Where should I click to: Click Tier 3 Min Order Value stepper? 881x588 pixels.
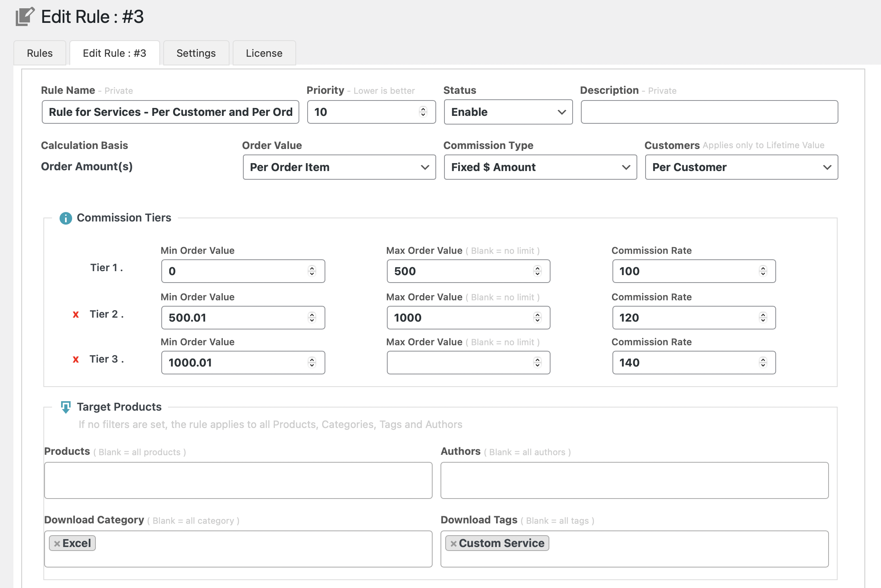click(312, 363)
